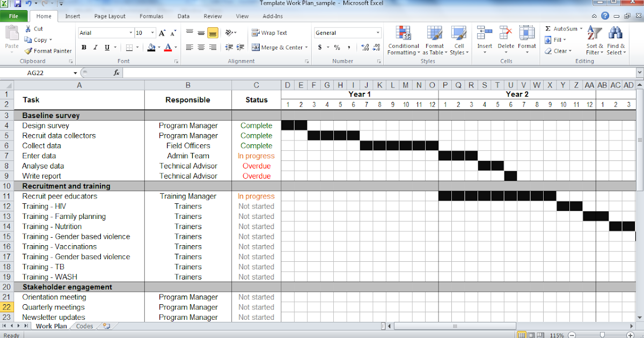
Task: Align text right in the cell
Action: coord(213,47)
